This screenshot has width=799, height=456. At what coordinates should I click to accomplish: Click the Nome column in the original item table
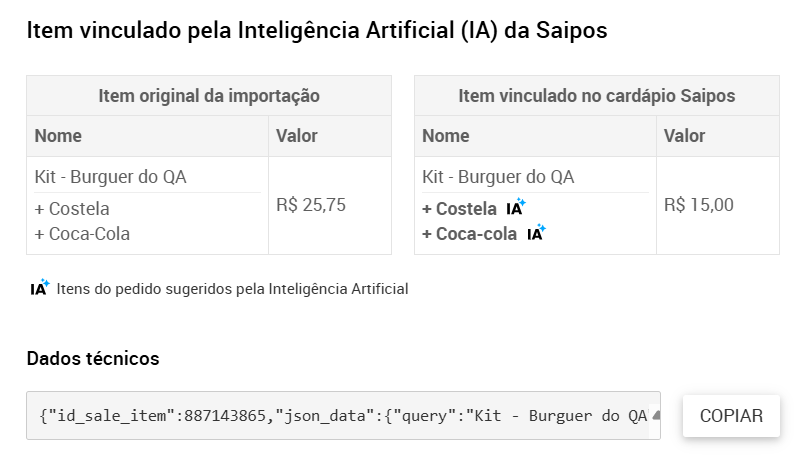pyautogui.click(x=59, y=136)
